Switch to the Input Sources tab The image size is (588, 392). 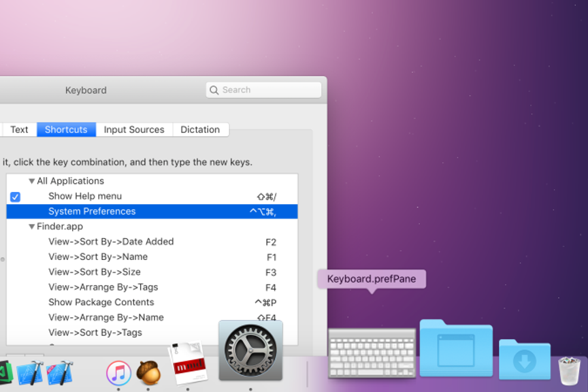coord(134,129)
